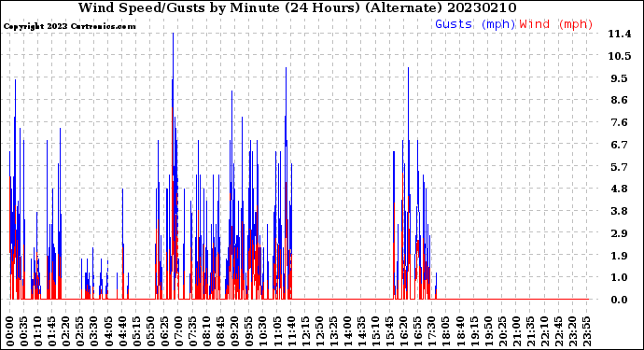Screen dimensions: 644x350
Task: Click the 17:30 time axis label
Action: pos(431,331)
